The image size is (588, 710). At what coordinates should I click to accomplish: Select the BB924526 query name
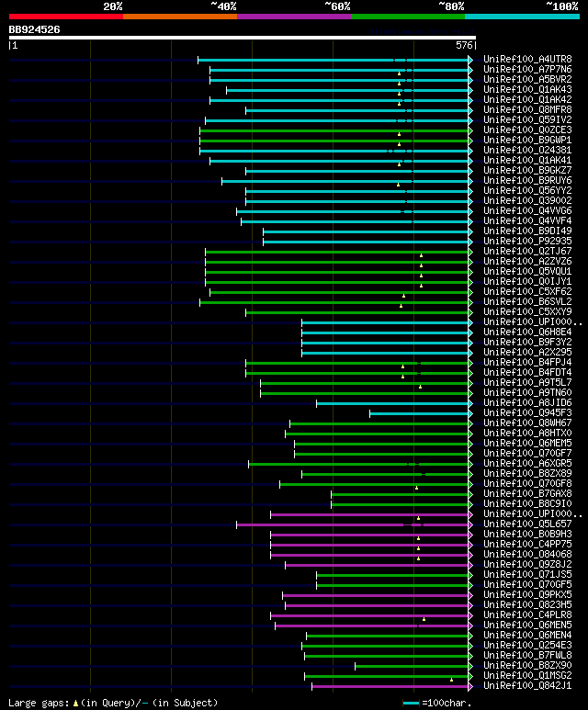click(x=34, y=30)
